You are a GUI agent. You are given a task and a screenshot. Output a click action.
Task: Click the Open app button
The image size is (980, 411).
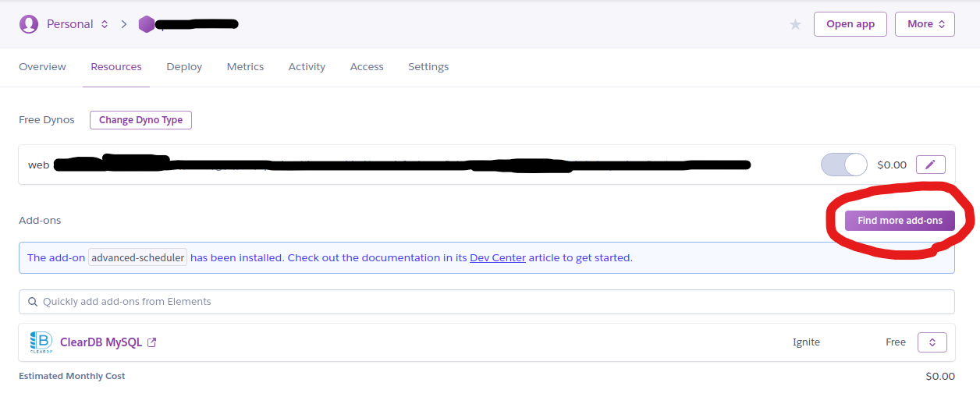click(850, 24)
